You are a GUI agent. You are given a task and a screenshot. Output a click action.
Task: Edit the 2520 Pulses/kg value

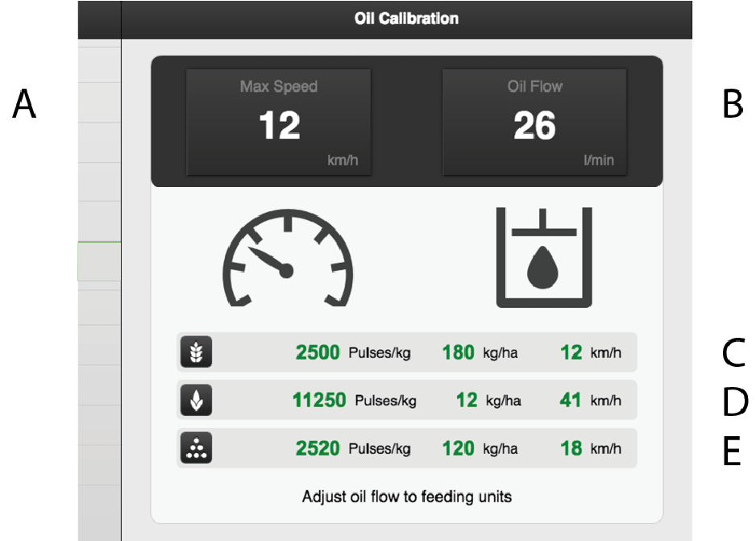[318, 448]
